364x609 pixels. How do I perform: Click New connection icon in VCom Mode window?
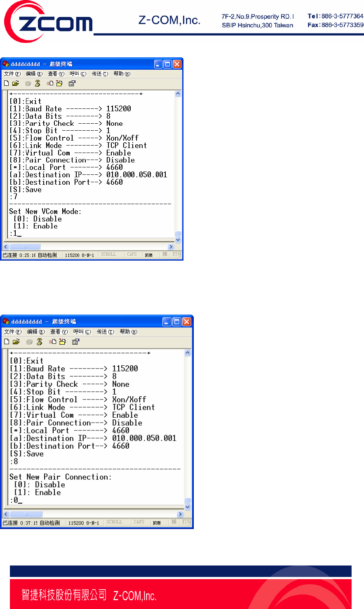click(x=6, y=83)
